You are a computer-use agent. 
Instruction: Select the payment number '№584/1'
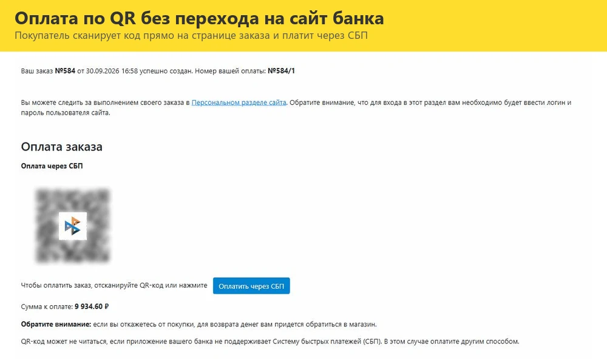click(282, 71)
